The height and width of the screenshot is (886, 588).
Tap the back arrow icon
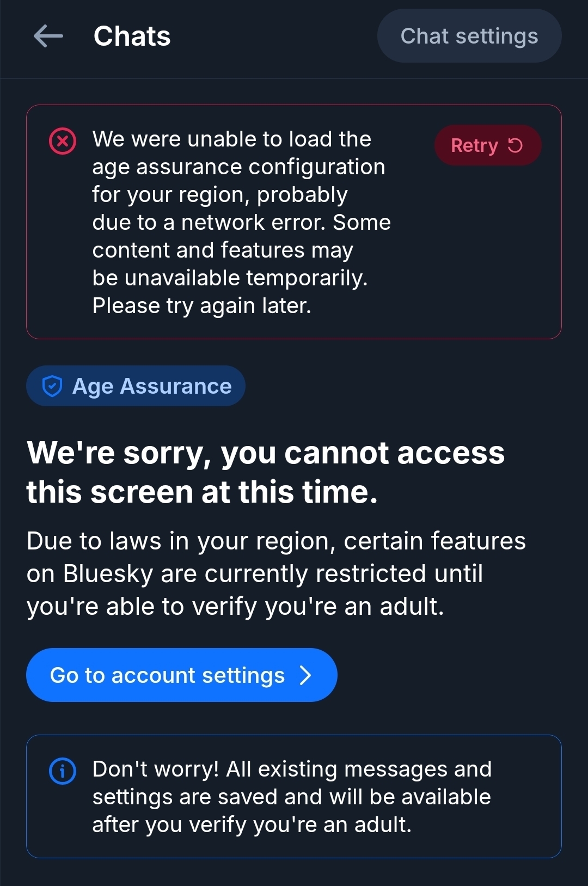click(48, 36)
